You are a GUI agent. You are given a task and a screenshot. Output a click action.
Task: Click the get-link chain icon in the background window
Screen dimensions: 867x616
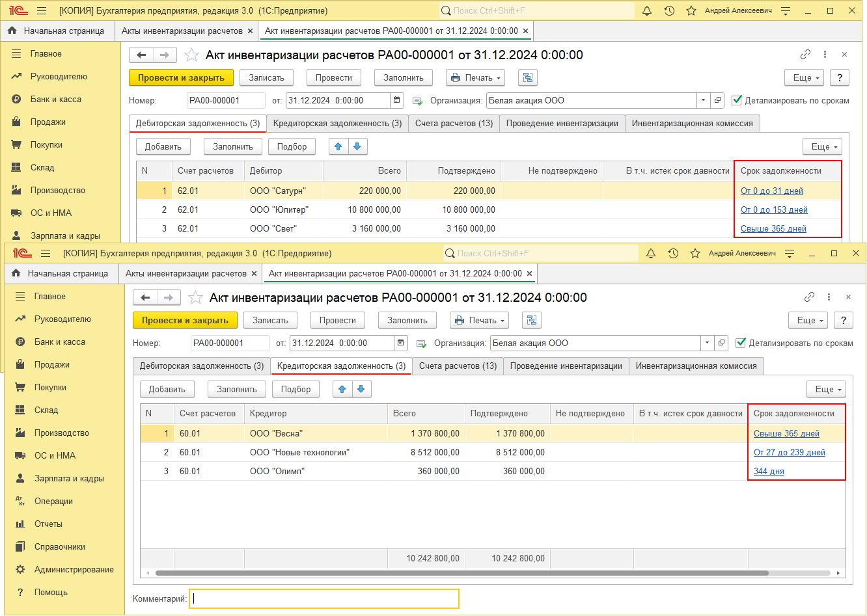click(x=805, y=55)
